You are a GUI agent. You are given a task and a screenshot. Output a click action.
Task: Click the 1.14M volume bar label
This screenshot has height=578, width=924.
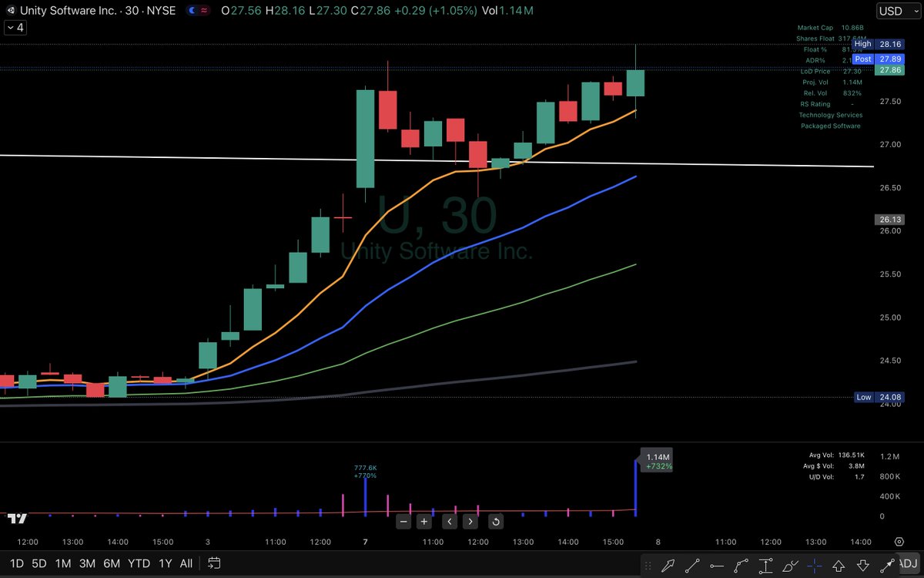pyautogui.click(x=657, y=461)
